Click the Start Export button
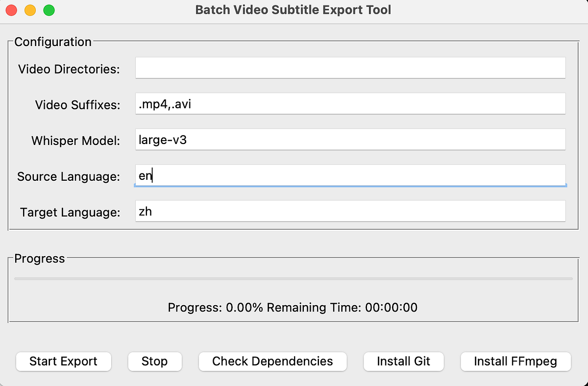This screenshot has width=588, height=386. (x=63, y=362)
